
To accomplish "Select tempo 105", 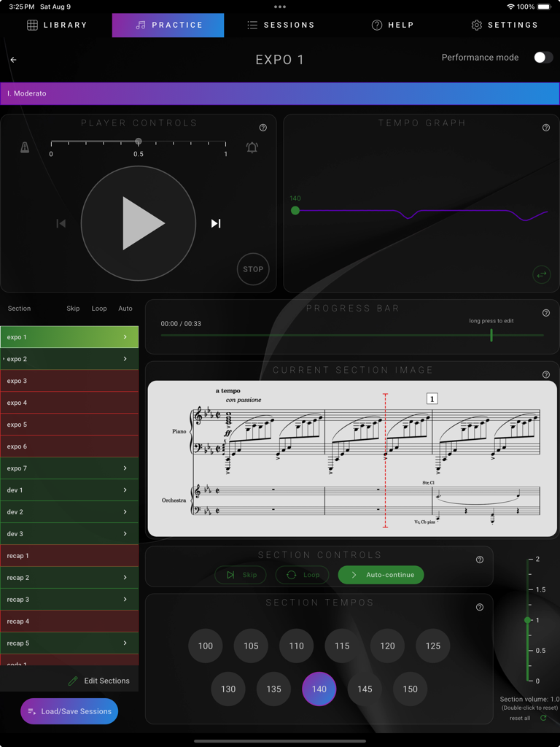I will click(x=251, y=646).
